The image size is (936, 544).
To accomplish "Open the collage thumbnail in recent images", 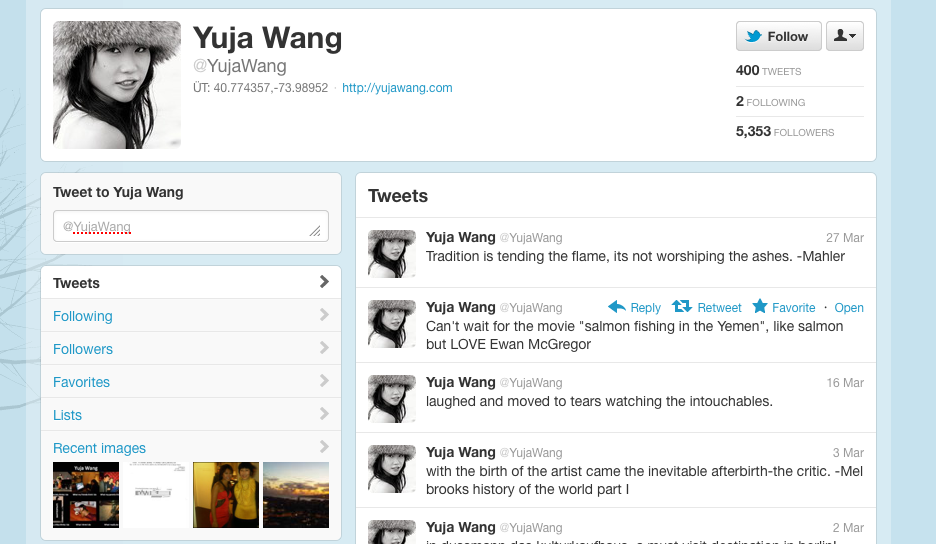I will (86, 495).
